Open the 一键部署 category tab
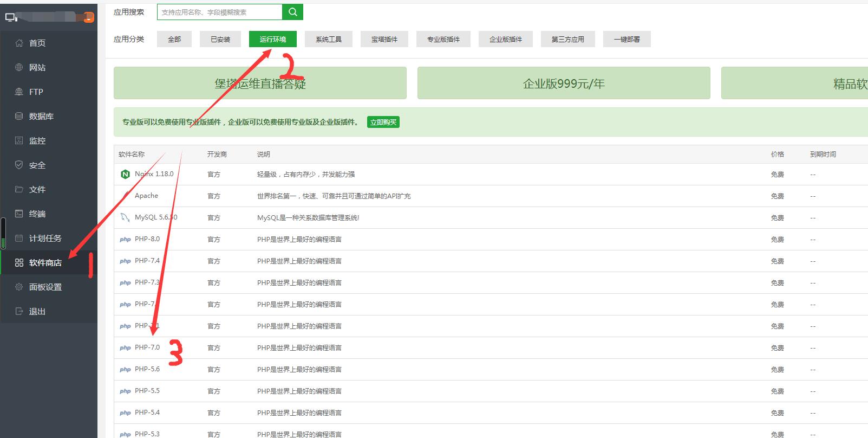Screen dimensions: 868x438 tap(627, 39)
